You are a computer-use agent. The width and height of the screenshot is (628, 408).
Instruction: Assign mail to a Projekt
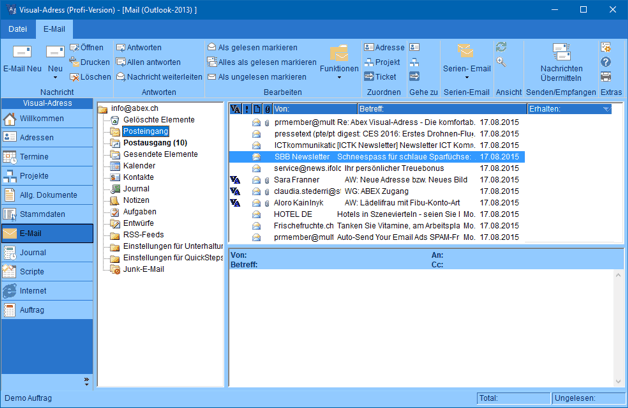382,62
